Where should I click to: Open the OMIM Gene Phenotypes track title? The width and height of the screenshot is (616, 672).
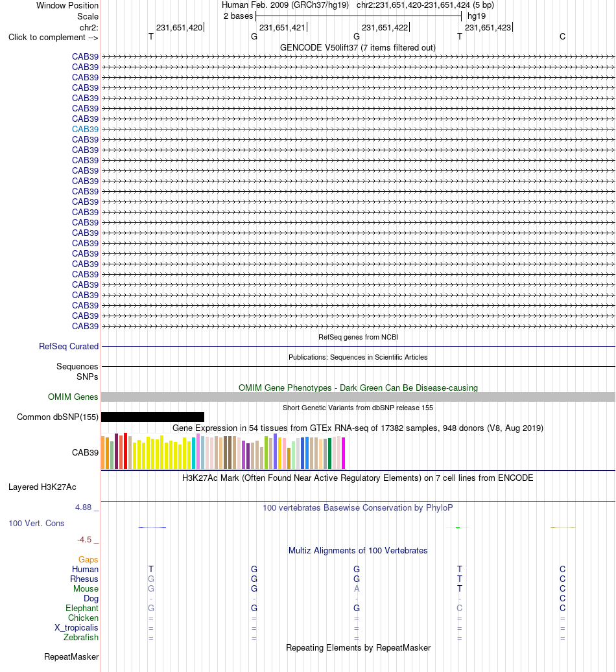[358, 388]
